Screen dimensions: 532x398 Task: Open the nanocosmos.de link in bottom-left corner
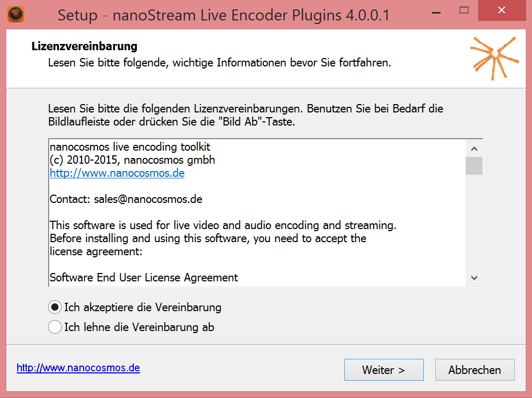(78, 368)
